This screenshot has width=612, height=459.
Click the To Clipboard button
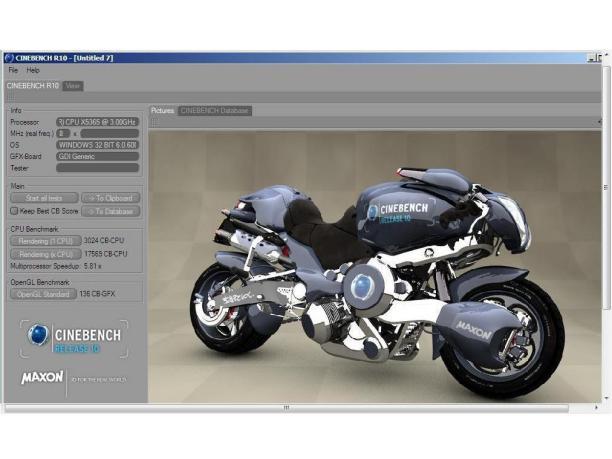(x=110, y=198)
